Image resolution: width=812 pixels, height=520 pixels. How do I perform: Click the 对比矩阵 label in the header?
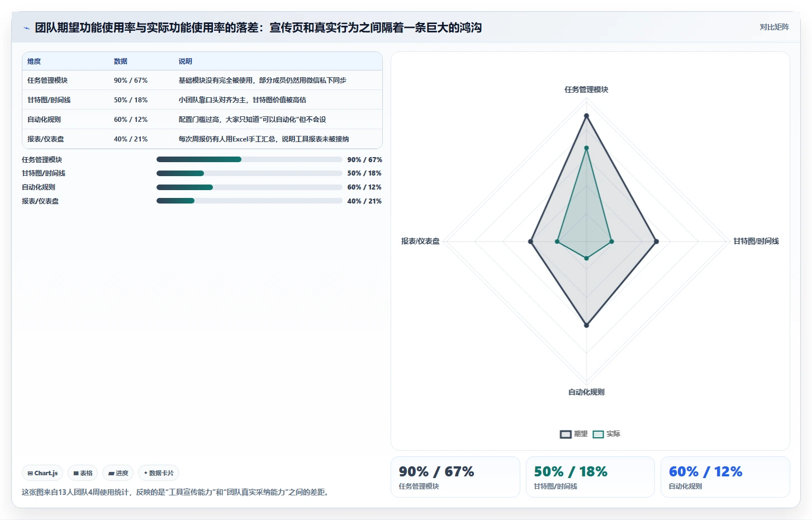pos(774,27)
